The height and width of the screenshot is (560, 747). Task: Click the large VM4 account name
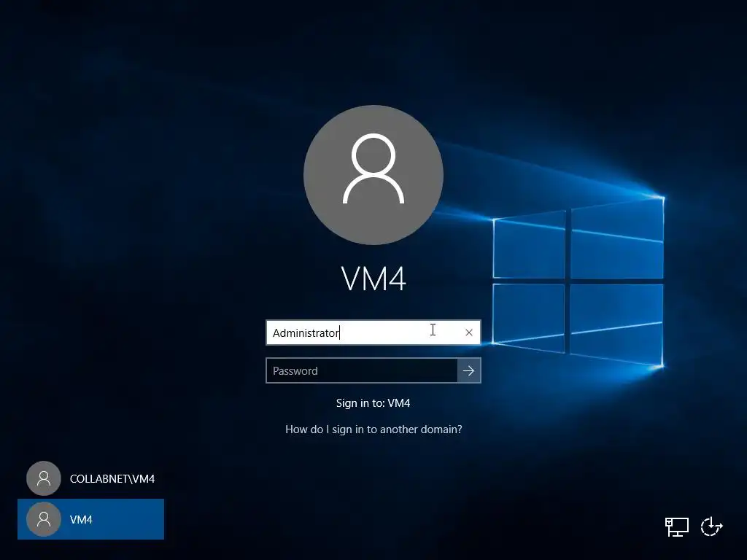click(373, 279)
